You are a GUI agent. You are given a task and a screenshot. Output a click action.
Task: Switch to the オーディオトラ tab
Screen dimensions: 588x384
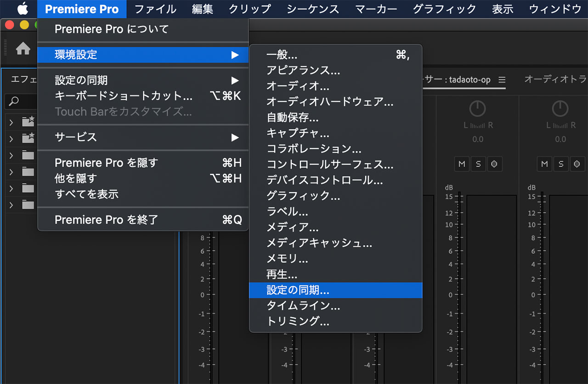pos(556,80)
